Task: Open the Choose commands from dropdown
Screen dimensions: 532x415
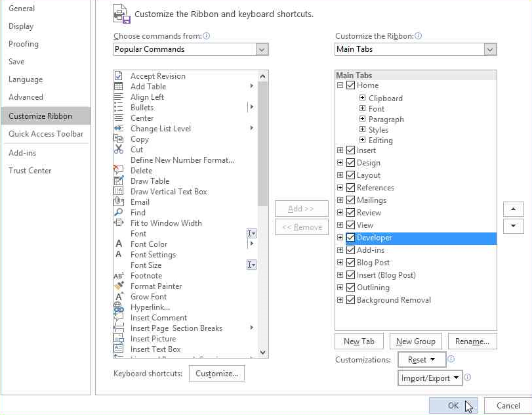Action: coord(262,49)
